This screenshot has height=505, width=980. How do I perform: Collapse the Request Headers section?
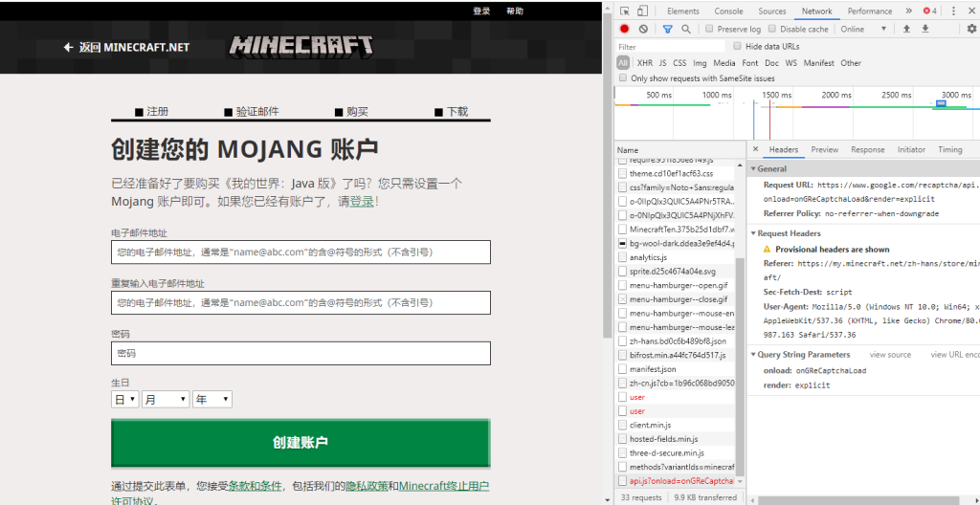click(x=754, y=233)
